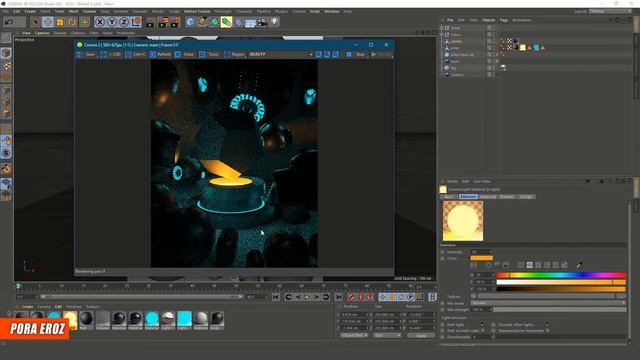Select the cyan sphere material thumbnail
This screenshot has width=640, height=360.
point(152,320)
